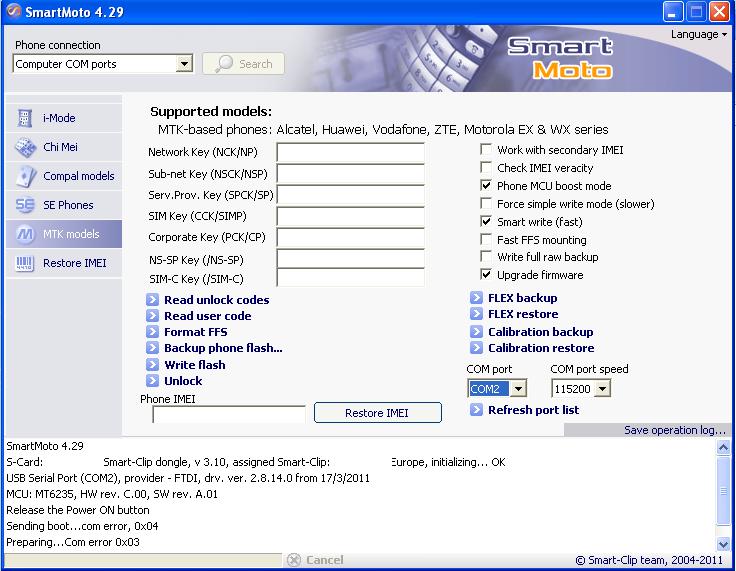The width and height of the screenshot is (736, 571).
Task: Uncheck Upgrade firmware option
Action: pyautogui.click(x=486, y=274)
